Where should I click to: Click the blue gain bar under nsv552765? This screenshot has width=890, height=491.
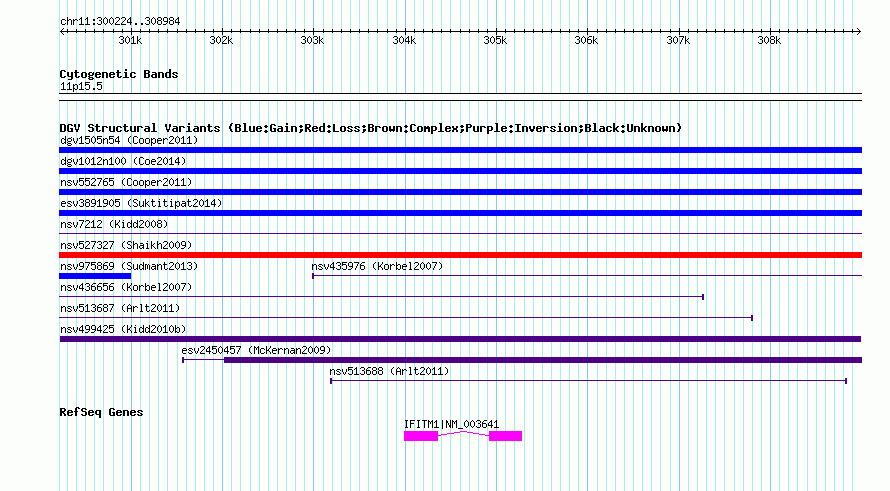point(460,192)
